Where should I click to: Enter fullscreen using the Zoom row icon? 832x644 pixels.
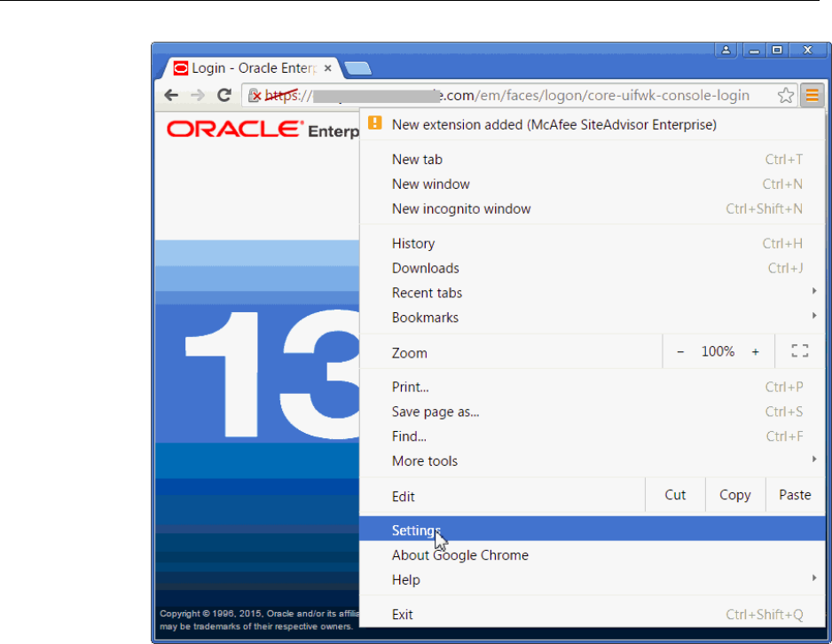click(800, 350)
